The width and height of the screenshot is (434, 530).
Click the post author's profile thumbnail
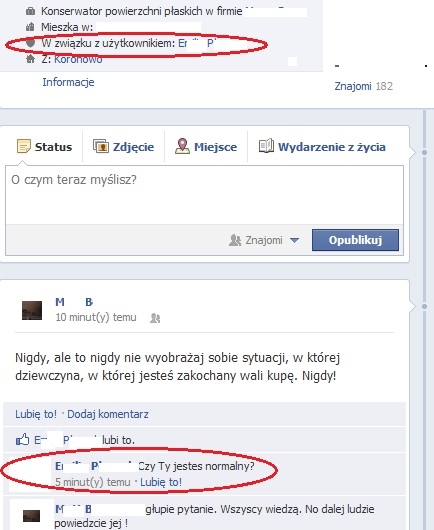(32, 310)
